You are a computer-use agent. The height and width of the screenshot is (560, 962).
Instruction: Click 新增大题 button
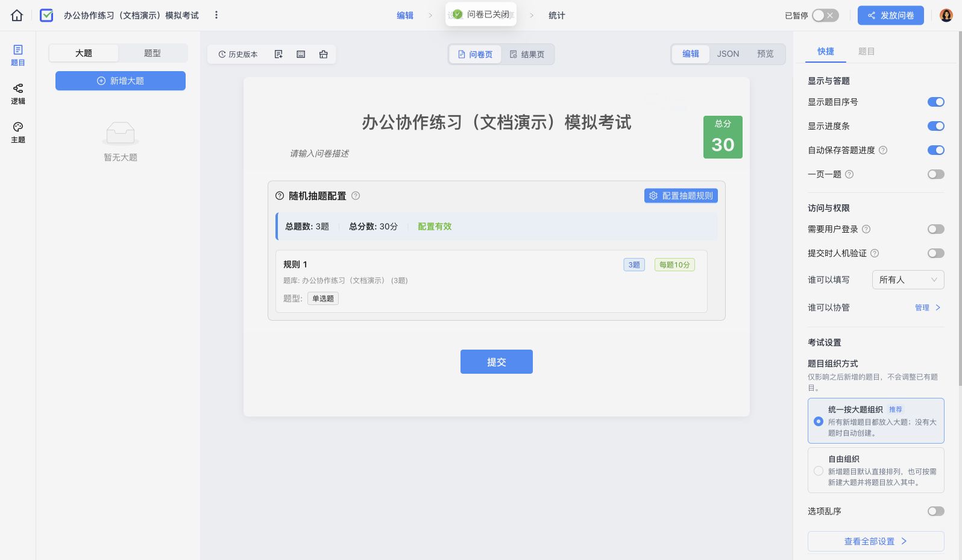(121, 81)
